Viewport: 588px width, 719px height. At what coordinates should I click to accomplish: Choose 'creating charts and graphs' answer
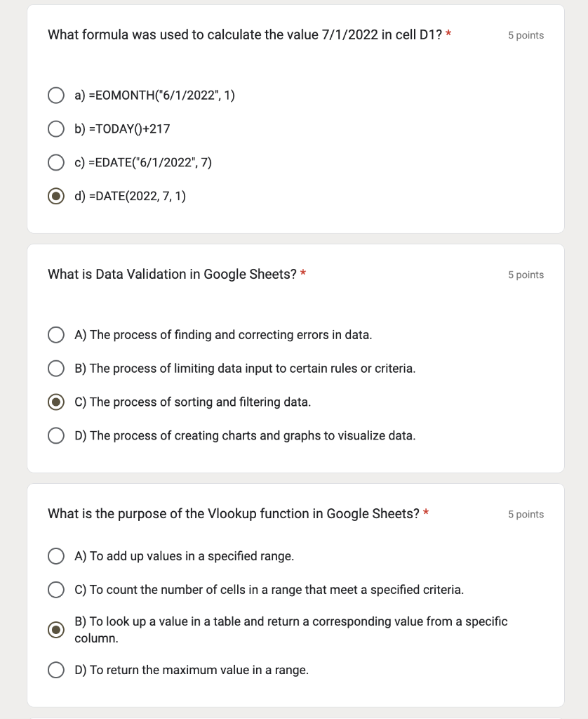coord(56,436)
